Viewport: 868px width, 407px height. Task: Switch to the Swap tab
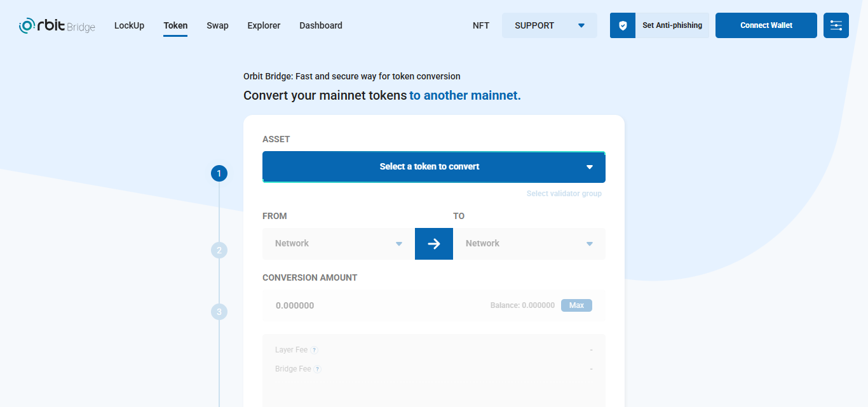click(217, 25)
